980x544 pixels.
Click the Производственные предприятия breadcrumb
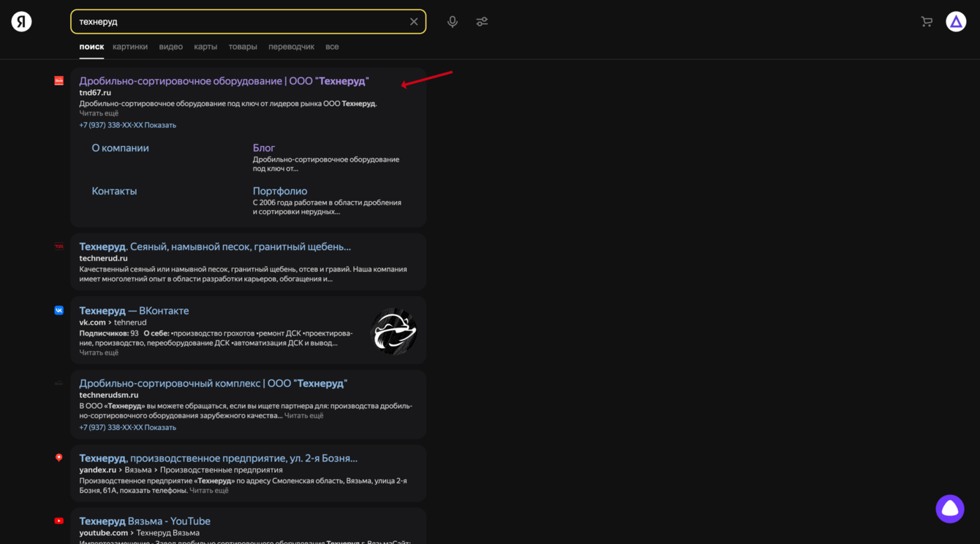pos(221,470)
